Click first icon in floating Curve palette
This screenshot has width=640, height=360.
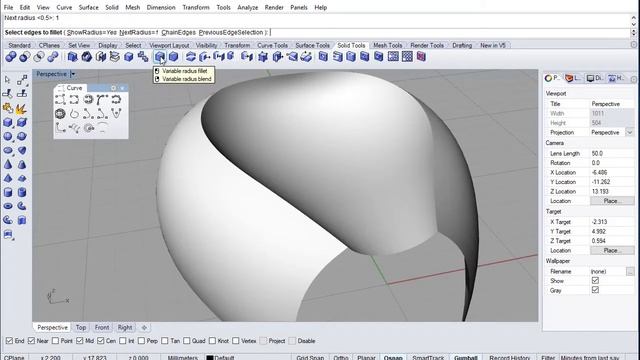pyautogui.click(x=60, y=100)
